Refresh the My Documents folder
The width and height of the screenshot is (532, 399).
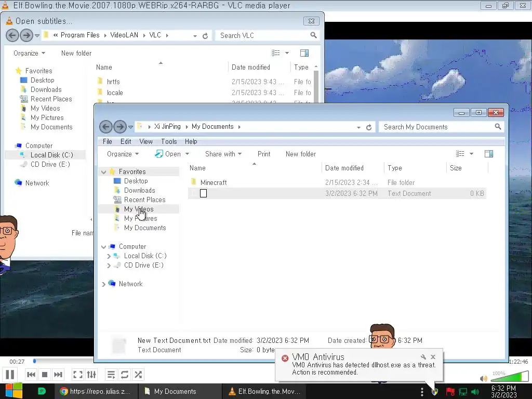[369, 127]
